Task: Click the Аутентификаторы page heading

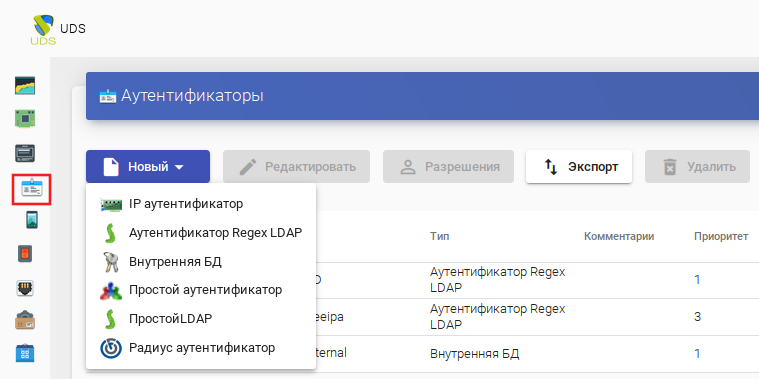Action: [192, 96]
